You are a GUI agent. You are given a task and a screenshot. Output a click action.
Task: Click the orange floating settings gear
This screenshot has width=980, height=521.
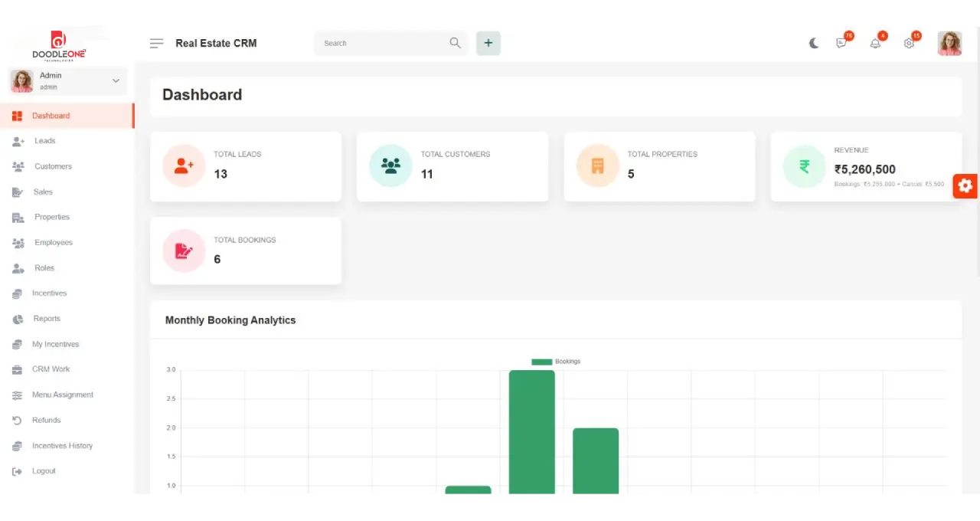pos(965,185)
